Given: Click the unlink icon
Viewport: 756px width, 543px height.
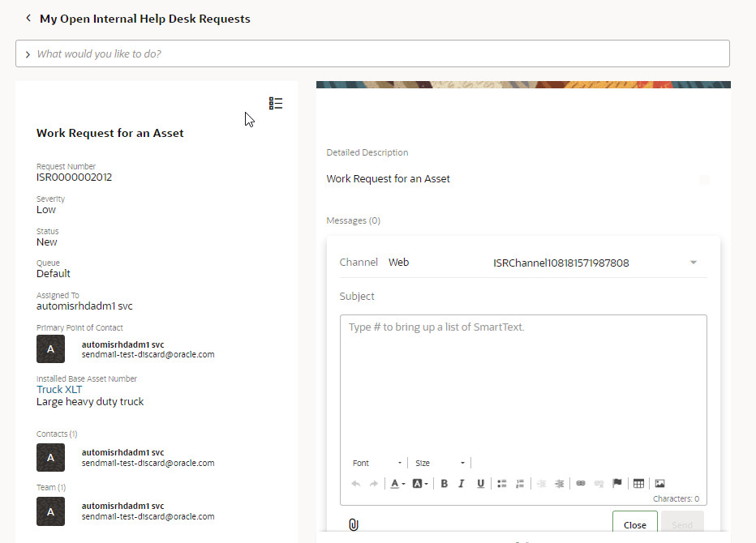Looking at the screenshot, I should pos(599,483).
